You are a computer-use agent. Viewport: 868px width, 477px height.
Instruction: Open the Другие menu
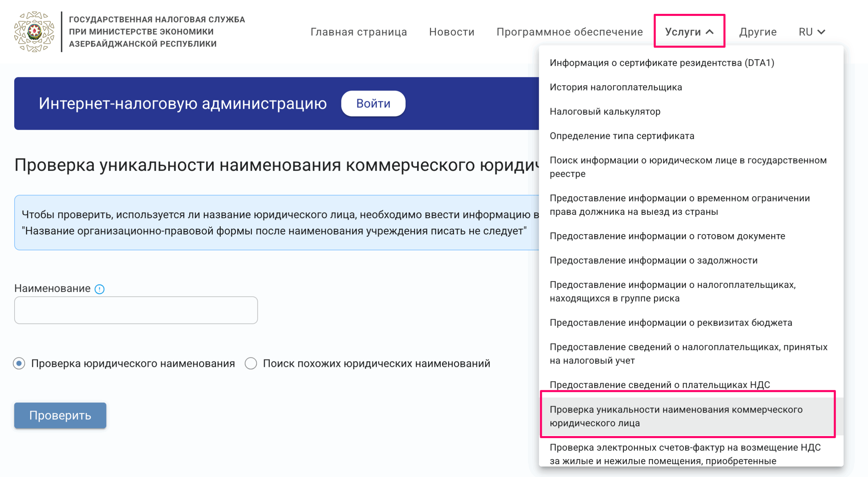pyautogui.click(x=757, y=32)
